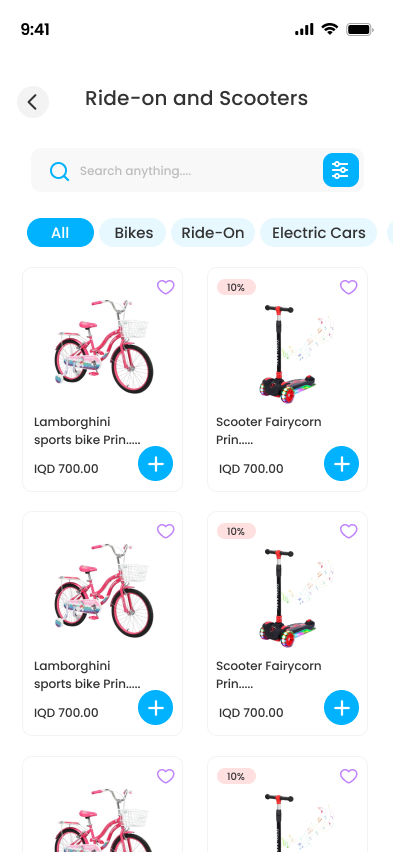The height and width of the screenshot is (852, 393).
Task: Open the filter settings icon
Action: coord(341,170)
